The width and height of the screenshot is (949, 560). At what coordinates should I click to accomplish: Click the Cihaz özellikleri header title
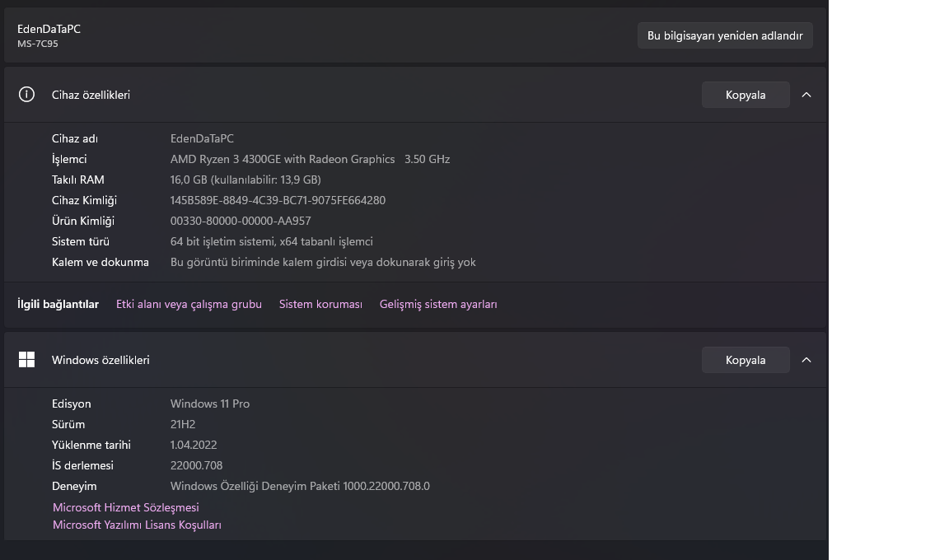(91, 95)
